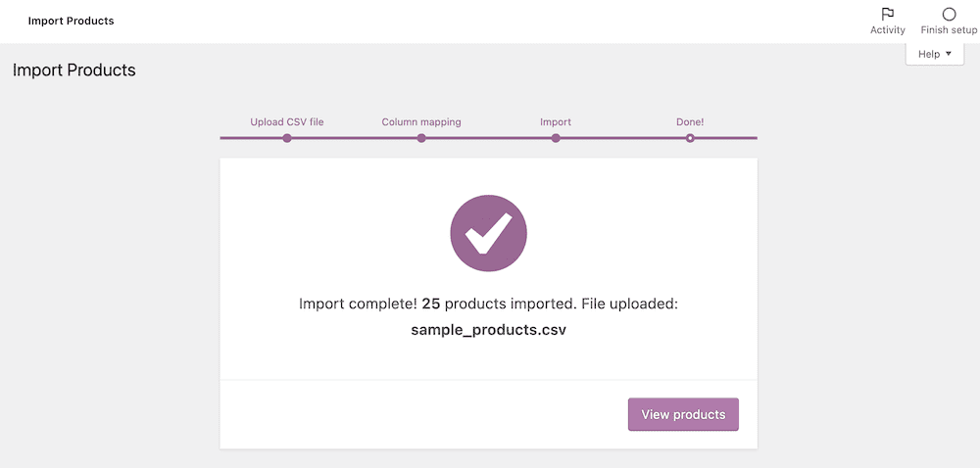Image resolution: width=980 pixels, height=468 pixels.
Task: Open the Activity flag icon
Action: [887, 14]
